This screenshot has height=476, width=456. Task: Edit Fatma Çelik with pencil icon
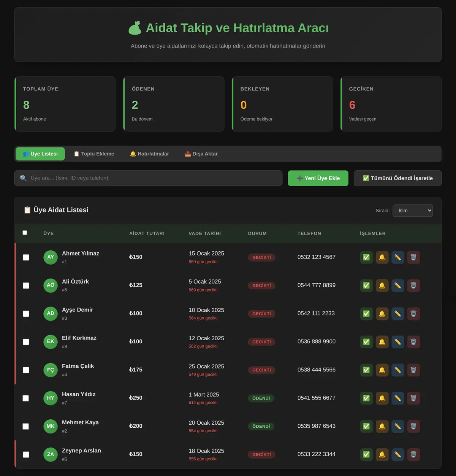pyautogui.click(x=397, y=370)
